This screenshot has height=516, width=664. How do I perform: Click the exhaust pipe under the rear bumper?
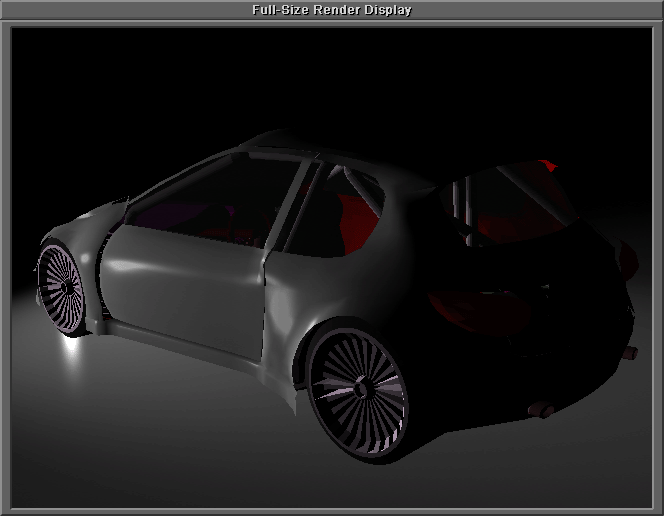point(544,410)
